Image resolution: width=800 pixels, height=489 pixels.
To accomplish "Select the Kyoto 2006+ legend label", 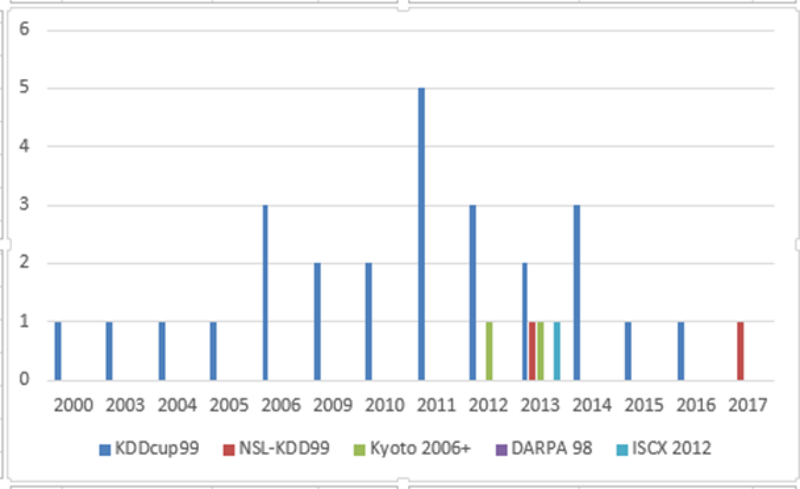I will pos(420,448).
